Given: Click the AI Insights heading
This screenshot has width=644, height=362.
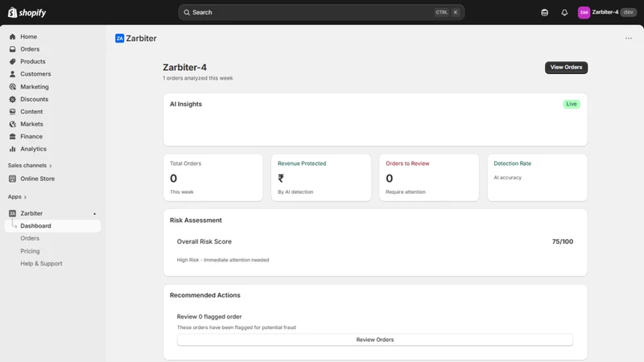Looking at the screenshot, I should (x=186, y=105).
